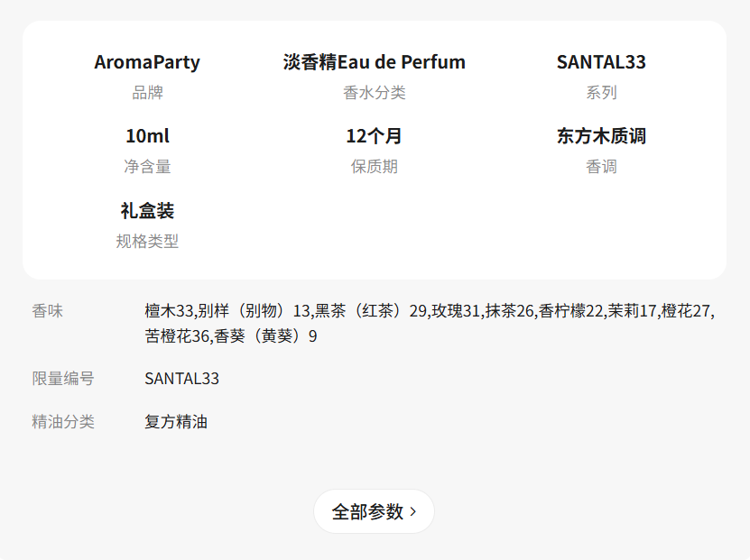Select the 东方木质调 fragrance note
Viewport: 750px width, 560px height.
pos(601,136)
